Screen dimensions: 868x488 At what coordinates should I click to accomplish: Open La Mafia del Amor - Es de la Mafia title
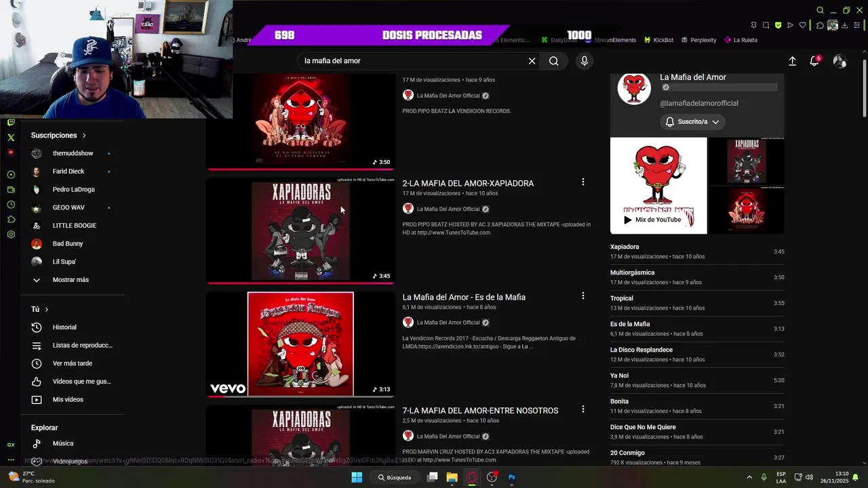464,298
